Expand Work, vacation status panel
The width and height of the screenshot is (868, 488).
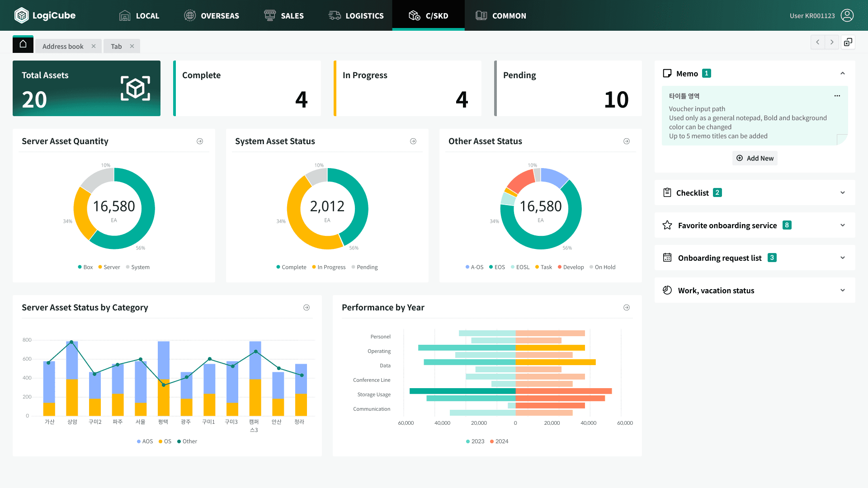click(x=843, y=290)
